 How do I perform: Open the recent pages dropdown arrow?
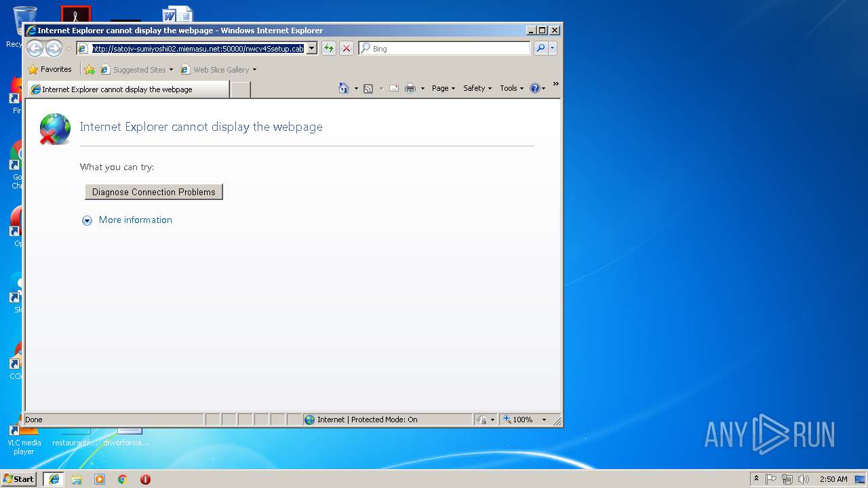tap(68, 49)
